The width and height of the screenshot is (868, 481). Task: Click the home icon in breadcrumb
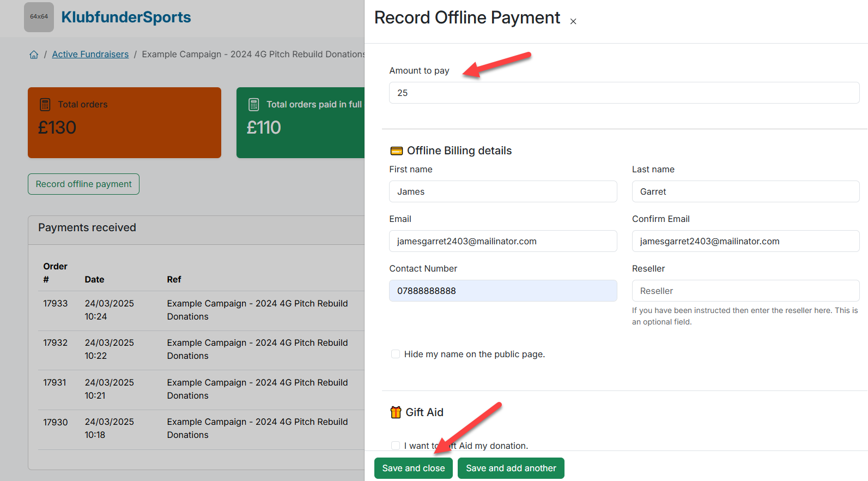34,55
